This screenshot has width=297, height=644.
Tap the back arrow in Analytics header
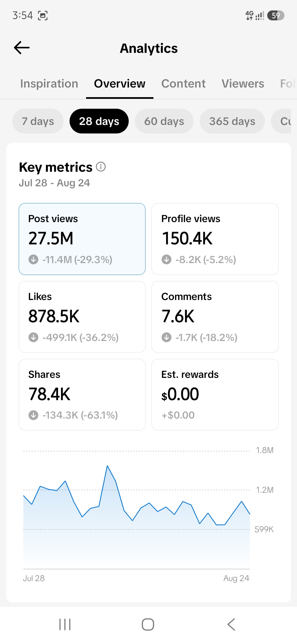[22, 48]
